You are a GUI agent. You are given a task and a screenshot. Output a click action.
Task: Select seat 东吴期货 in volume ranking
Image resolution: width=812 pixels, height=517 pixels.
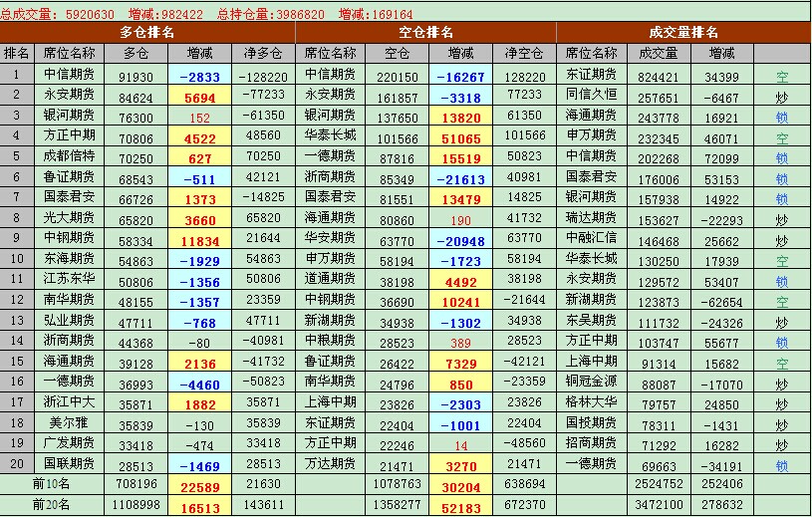[x=591, y=321]
